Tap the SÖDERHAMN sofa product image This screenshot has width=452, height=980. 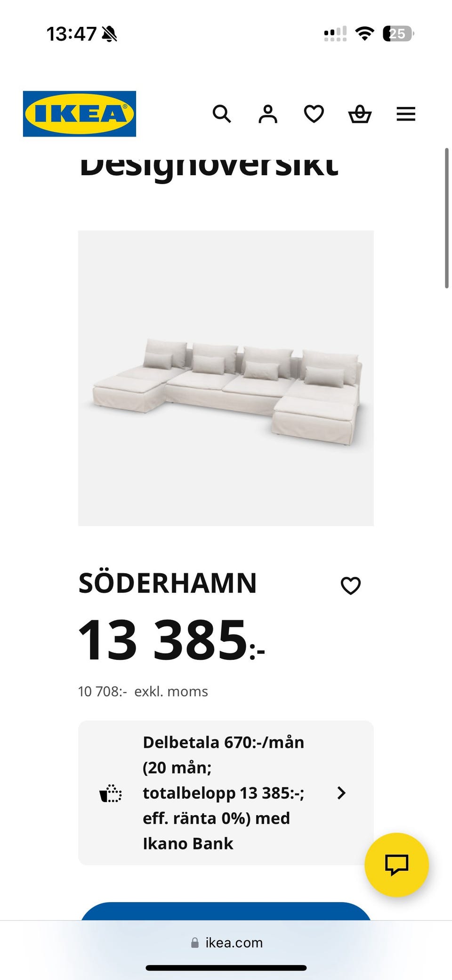coord(226,378)
